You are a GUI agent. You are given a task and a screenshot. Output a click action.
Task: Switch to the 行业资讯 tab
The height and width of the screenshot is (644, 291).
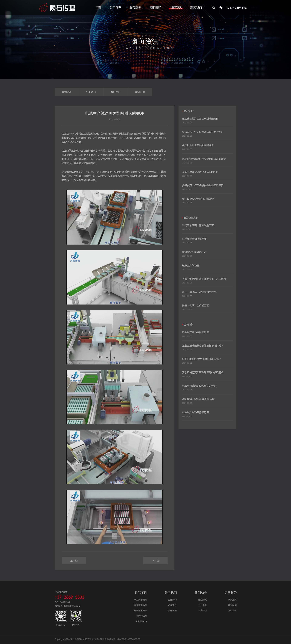tap(91, 92)
